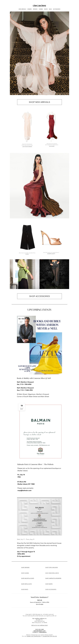
Task: Click the Shop New Arrivals button
Action: (x=39, y=102)
